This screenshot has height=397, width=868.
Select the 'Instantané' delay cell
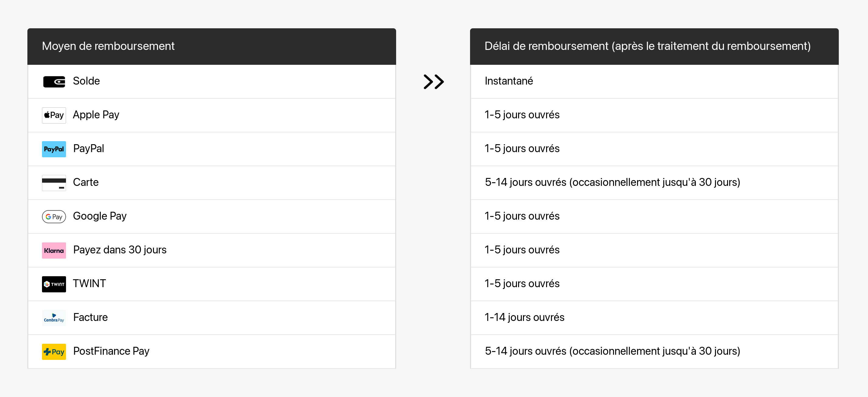pos(508,81)
